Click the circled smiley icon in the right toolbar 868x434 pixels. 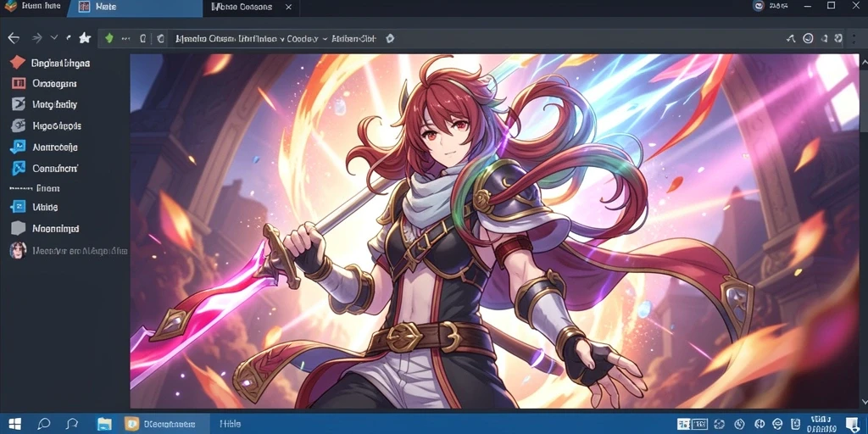click(x=808, y=38)
